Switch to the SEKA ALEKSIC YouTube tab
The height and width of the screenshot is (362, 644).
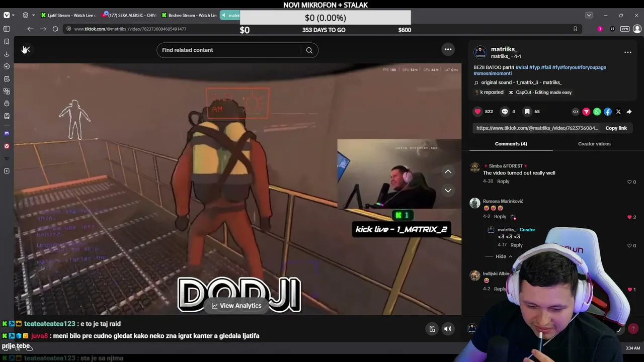129,16
